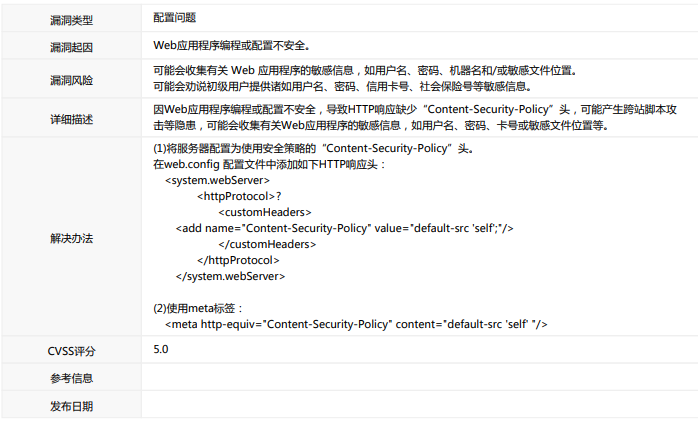The image size is (698, 429).
Task: Click the 漏洞起因 row header
Action: (71, 46)
